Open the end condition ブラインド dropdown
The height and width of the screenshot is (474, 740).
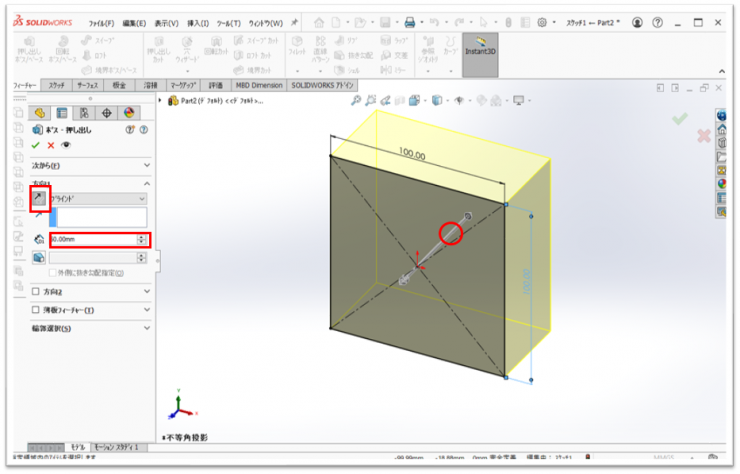(99, 199)
